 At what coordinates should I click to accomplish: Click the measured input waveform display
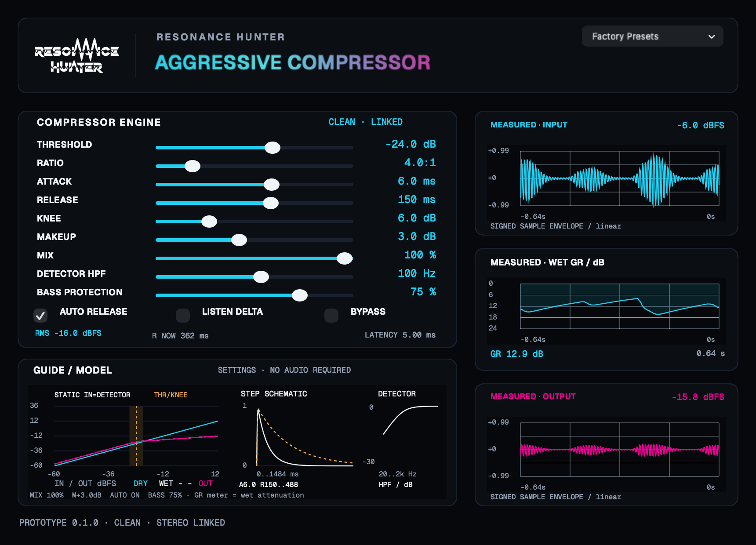620,178
